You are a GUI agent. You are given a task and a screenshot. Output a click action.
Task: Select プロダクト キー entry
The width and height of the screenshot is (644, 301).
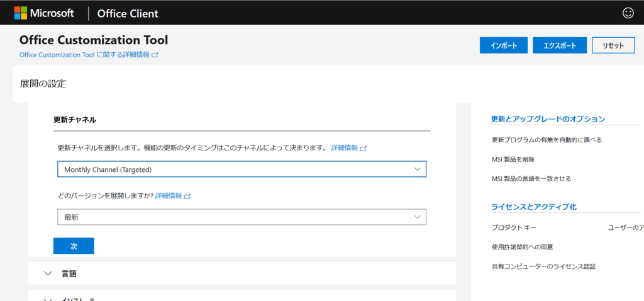514,228
